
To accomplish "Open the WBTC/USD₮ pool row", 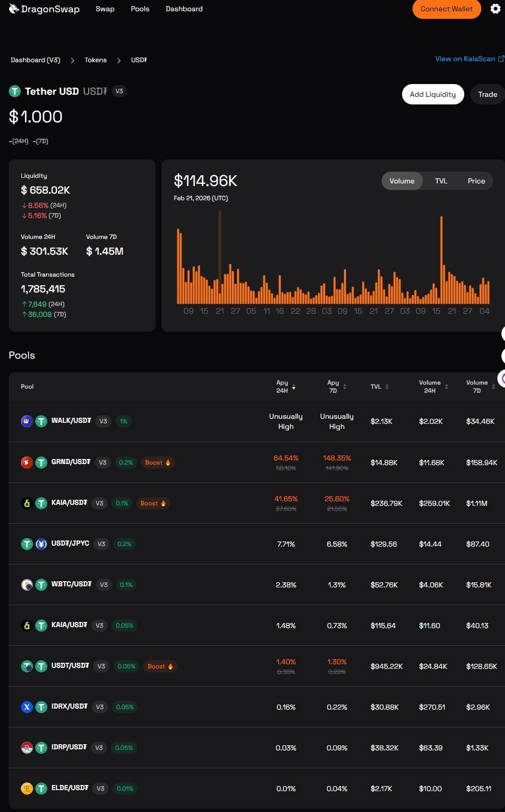I will coord(256,585).
